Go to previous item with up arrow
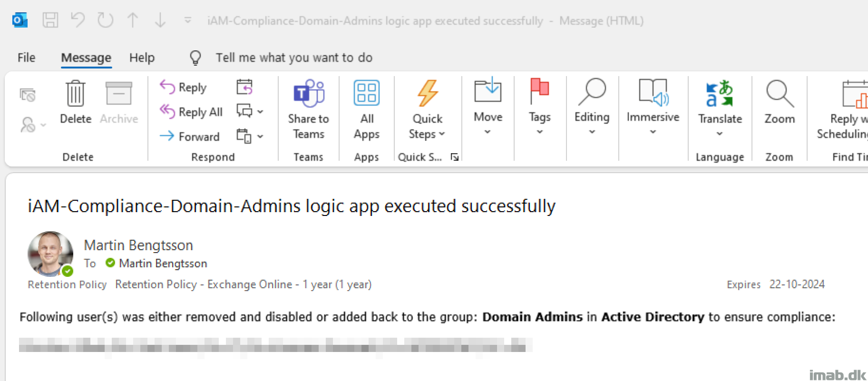This screenshot has height=381, width=868. pyautogui.click(x=133, y=20)
